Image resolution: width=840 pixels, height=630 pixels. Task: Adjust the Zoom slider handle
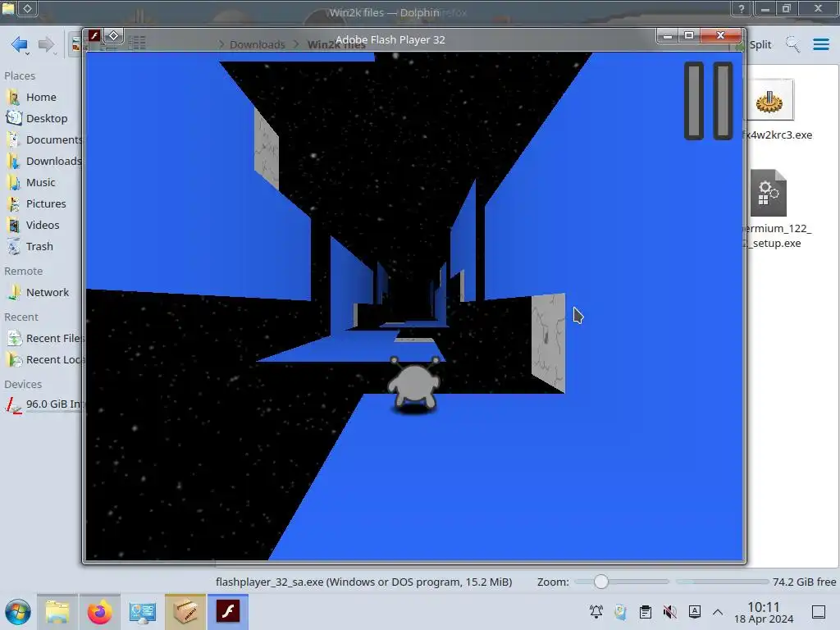coord(601,582)
